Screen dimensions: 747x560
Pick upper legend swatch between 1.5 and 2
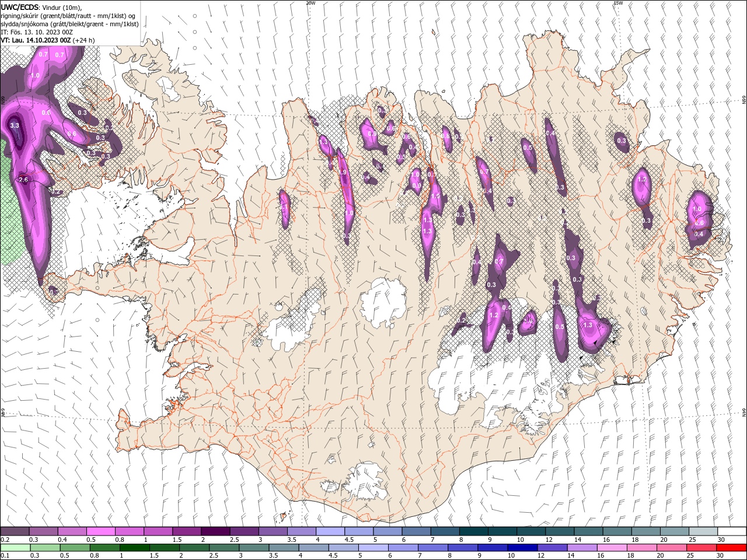[x=187, y=531]
